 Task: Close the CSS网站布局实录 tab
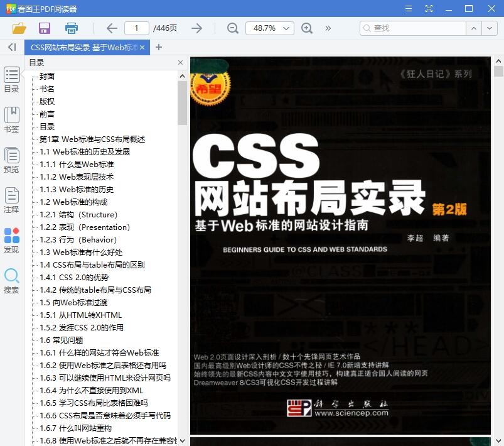tap(142, 48)
